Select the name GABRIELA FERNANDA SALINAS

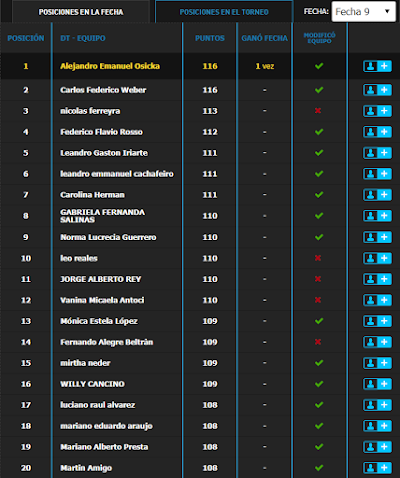[x=103, y=216]
